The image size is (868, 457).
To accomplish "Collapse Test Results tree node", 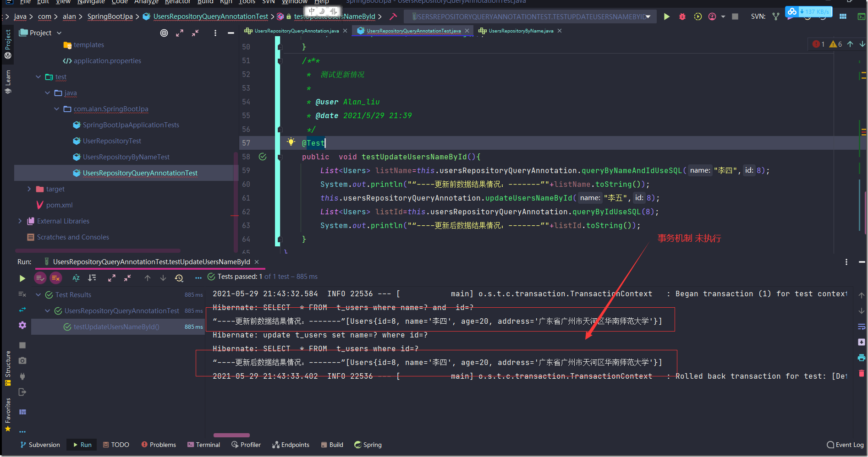I will pyautogui.click(x=38, y=295).
